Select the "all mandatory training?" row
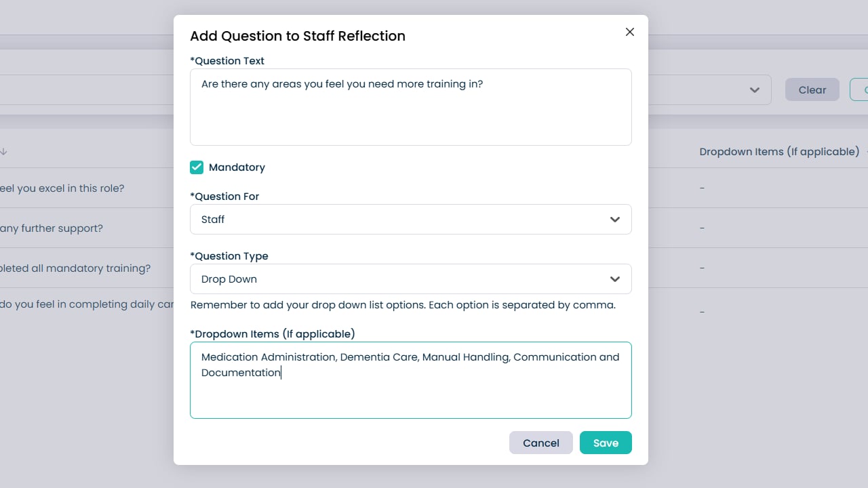Viewport: 868px width, 488px height. pos(75,268)
